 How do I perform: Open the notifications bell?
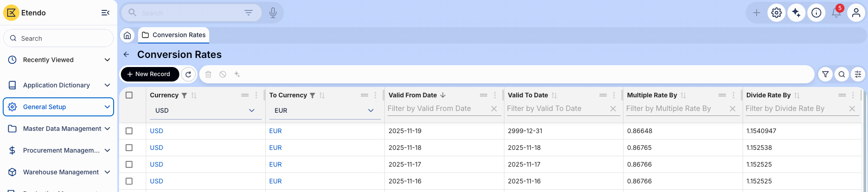[836, 13]
